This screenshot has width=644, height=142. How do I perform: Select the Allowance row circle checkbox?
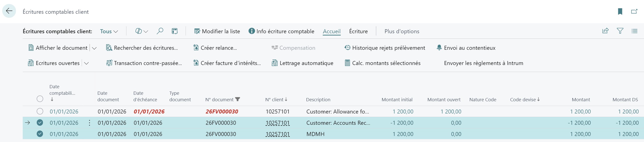click(x=40, y=111)
